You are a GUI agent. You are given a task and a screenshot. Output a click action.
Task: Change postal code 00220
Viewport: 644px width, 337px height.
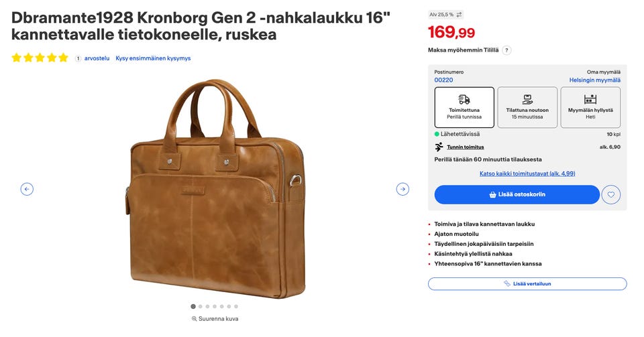click(x=443, y=80)
